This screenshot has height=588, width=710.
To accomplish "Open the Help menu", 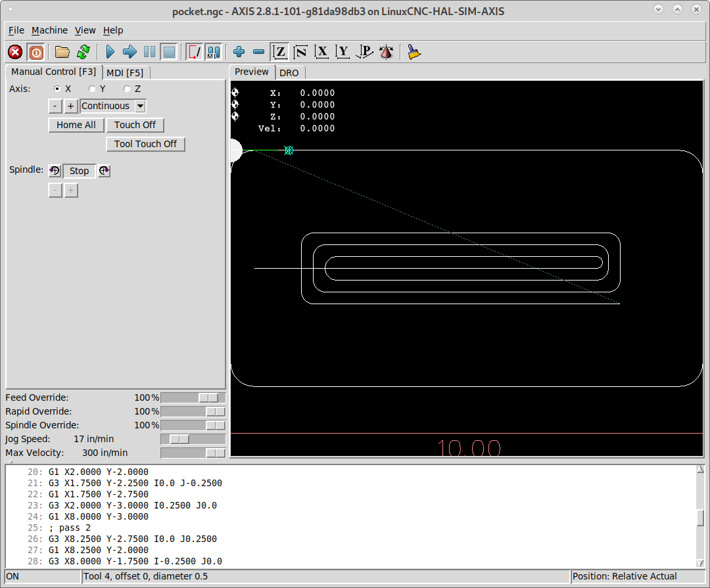I will tap(113, 30).
